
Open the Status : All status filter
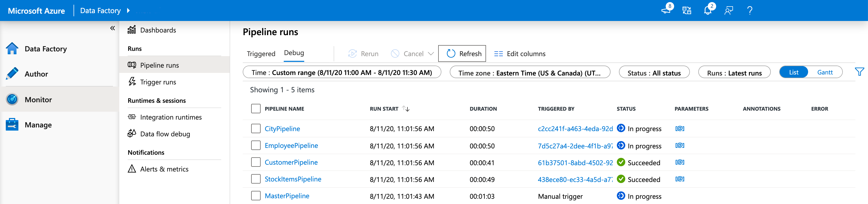654,72
